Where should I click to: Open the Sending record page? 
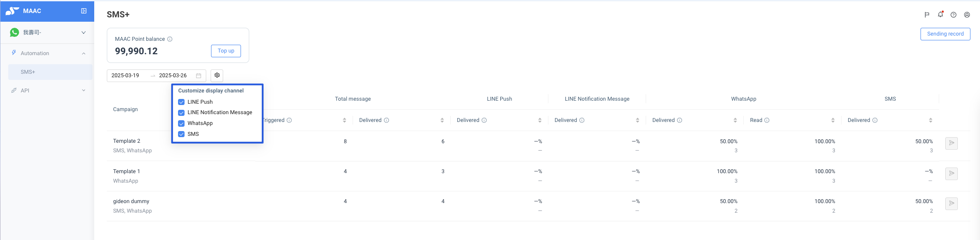pos(945,34)
